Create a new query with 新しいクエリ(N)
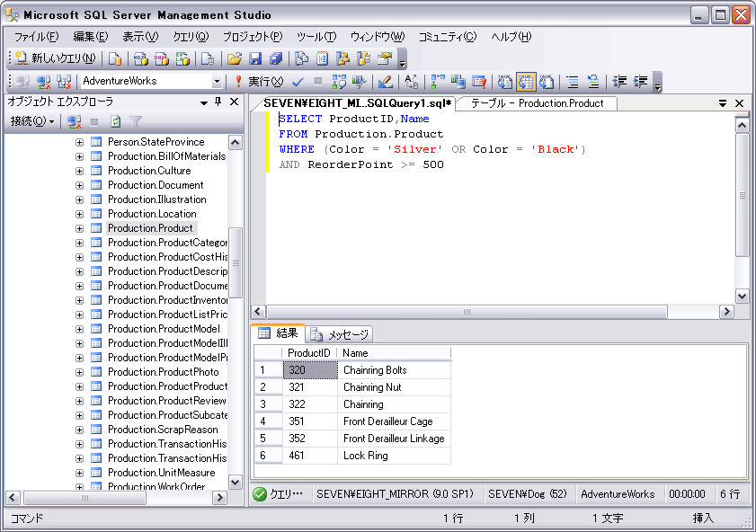756x532 pixels. point(54,59)
